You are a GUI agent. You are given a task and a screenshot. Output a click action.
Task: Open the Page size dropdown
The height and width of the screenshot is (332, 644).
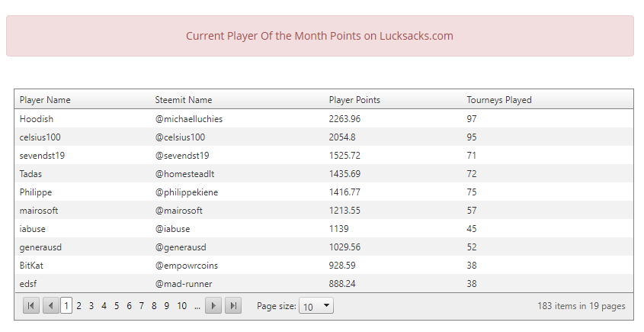(316, 306)
